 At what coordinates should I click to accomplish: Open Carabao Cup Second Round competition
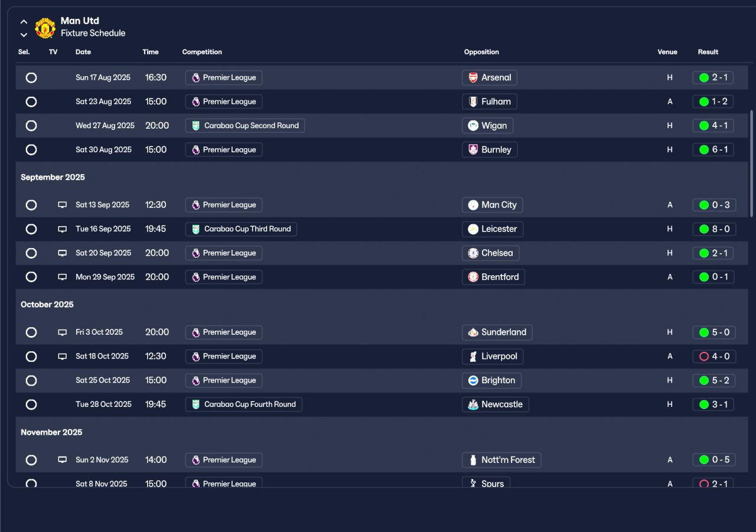(x=245, y=126)
